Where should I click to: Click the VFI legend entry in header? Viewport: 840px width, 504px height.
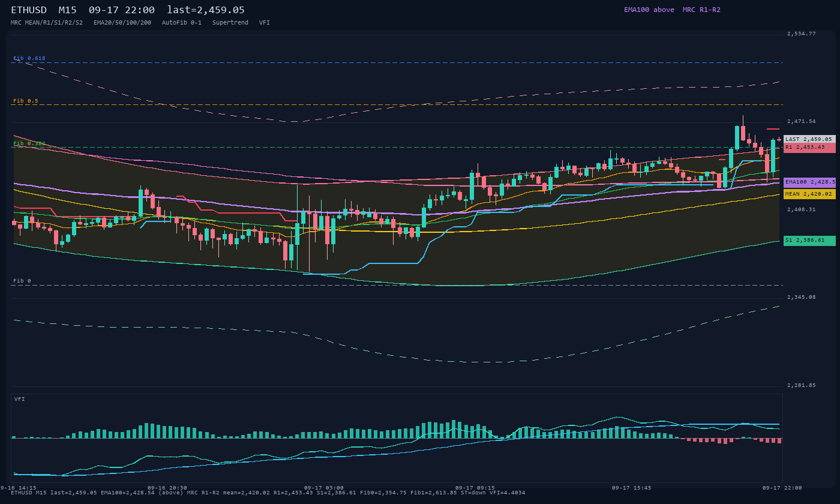(265, 22)
